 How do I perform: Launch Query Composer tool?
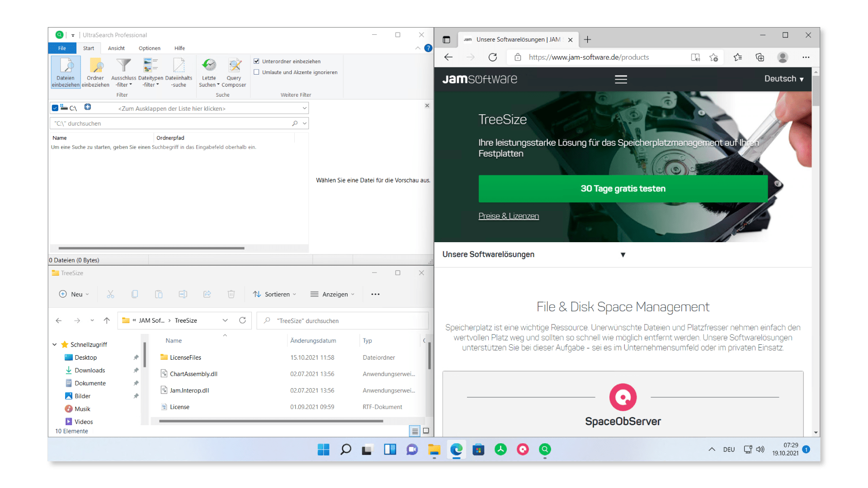pos(234,72)
